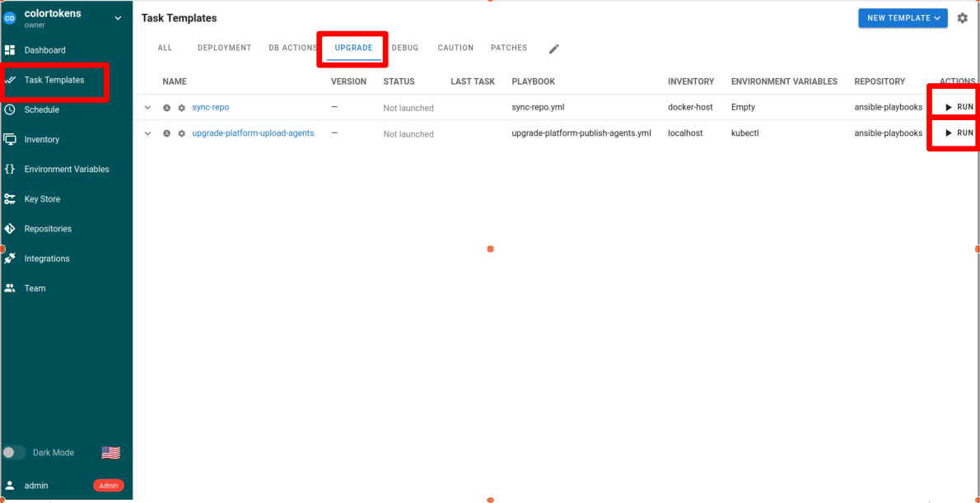The width and height of the screenshot is (980, 503).
Task: Select the Patches tab
Action: pyautogui.click(x=508, y=48)
